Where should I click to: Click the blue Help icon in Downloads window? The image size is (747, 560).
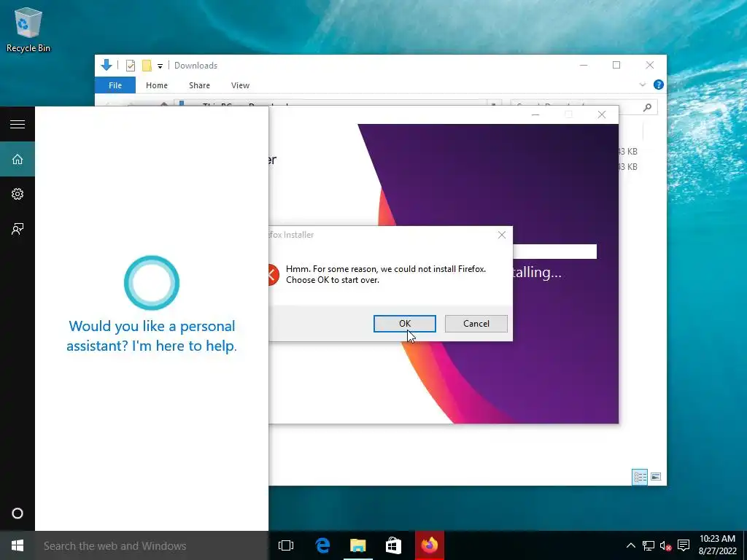point(659,85)
